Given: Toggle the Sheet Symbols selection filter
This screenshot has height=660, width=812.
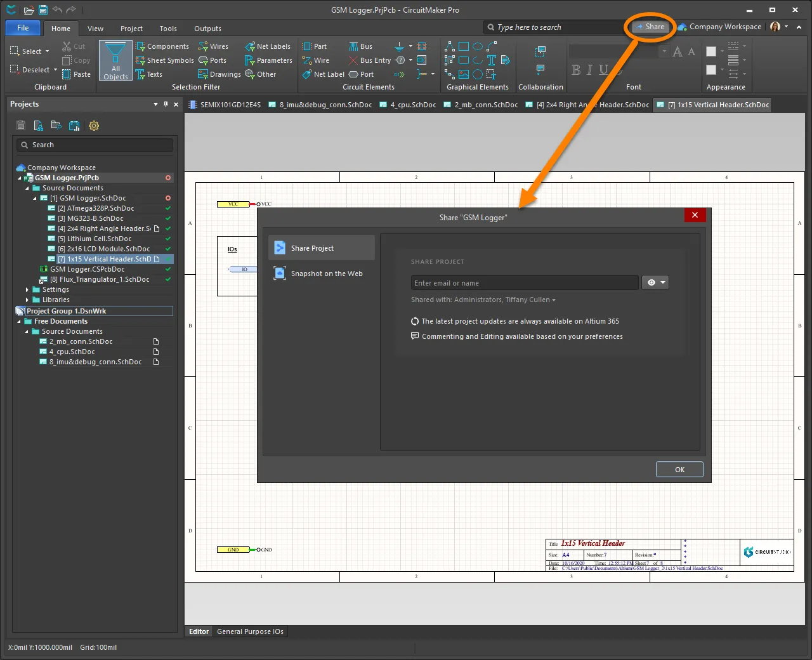Looking at the screenshot, I should (165, 60).
